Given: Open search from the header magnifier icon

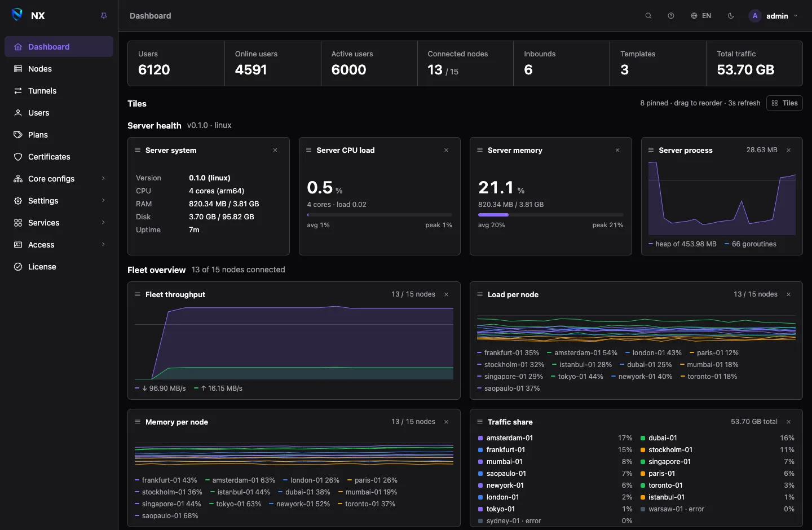Looking at the screenshot, I should (x=648, y=16).
